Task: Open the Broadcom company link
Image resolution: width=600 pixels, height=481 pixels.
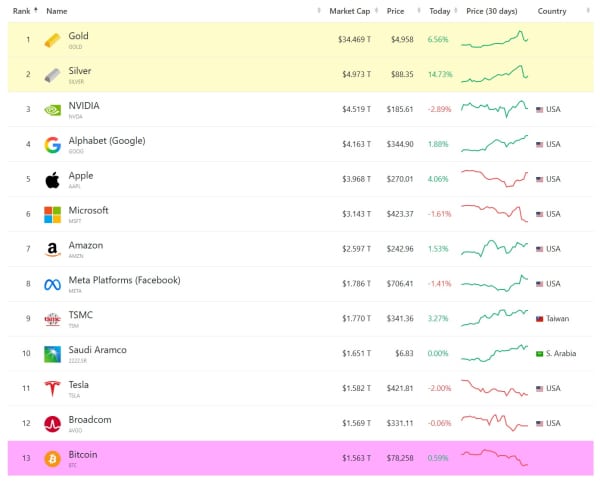Action: point(90,420)
